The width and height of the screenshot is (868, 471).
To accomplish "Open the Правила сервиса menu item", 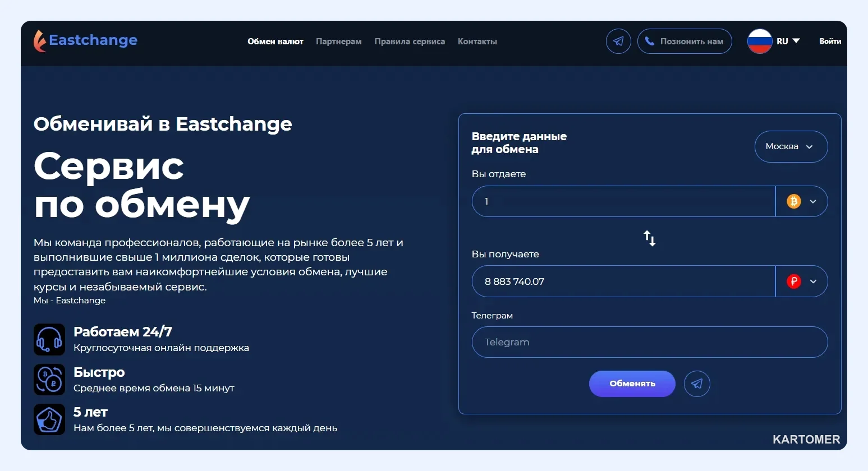I will coord(410,41).
